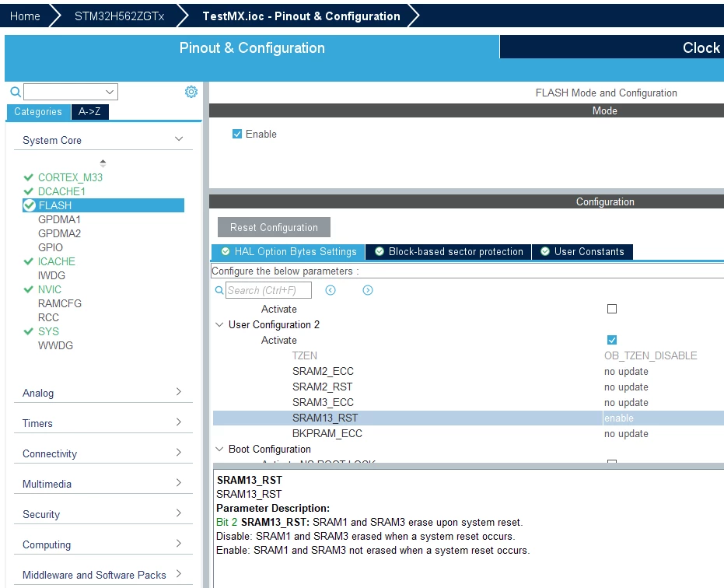The width and height of the screenshot is (724, 588).
Task: Collapse the Boot Configuration group
Action: click(220, 449)
